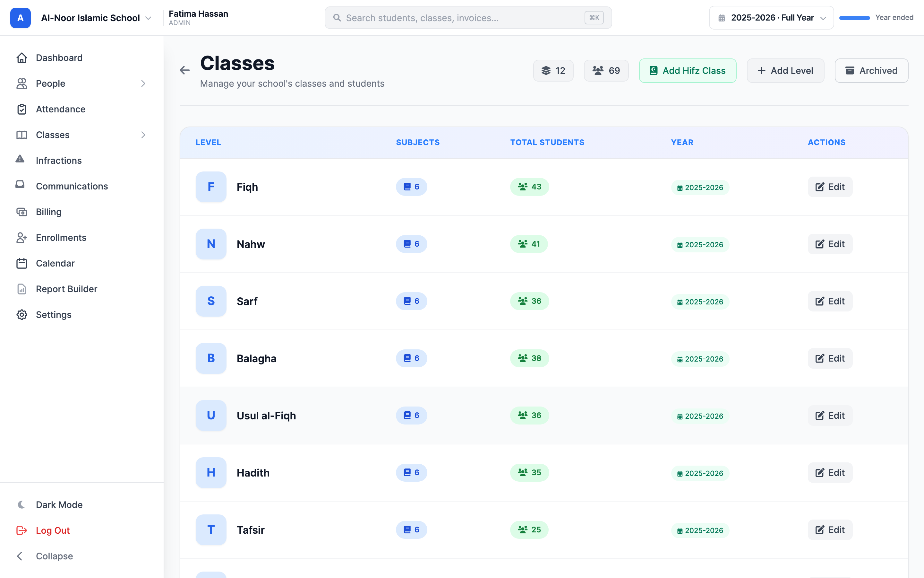This screenshot has width=924, height=578.
Task: Open the Al-Noor Islamic School switcher dropdown
Action: (x=96, y=18)
